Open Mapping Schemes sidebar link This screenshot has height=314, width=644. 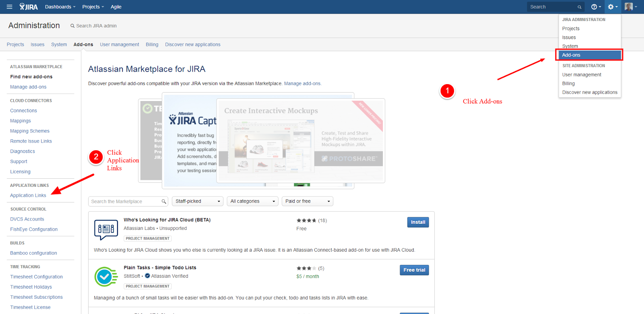coord(30,131)
